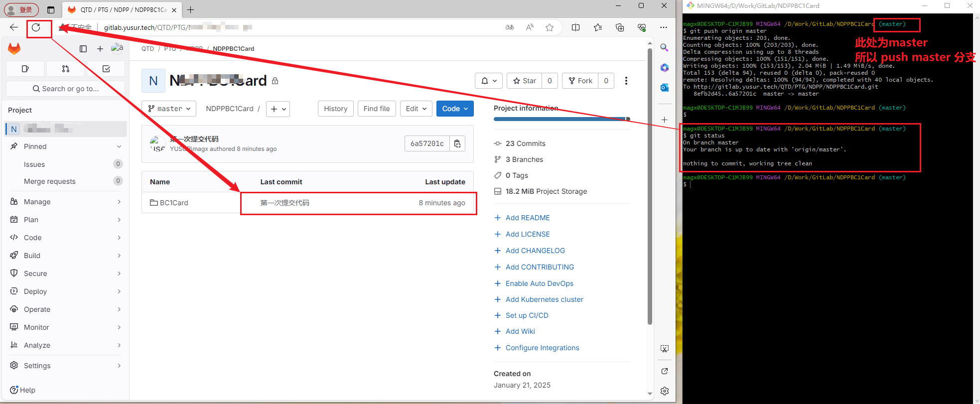Open the blue Code dropdown
This screenshot has width=980, height=404.
point(455,109)
